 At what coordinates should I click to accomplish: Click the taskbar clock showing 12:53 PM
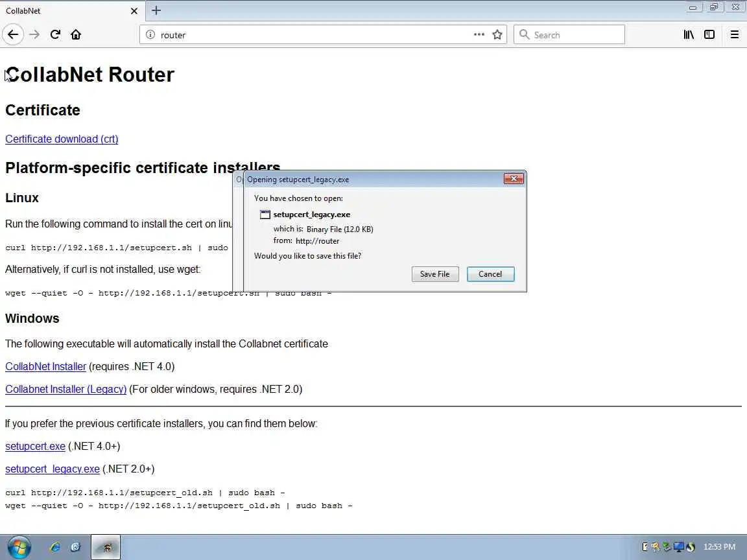click(719, 547)
